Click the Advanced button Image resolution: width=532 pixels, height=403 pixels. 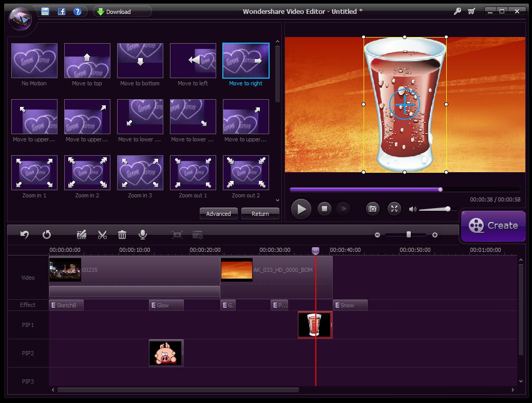219,213
